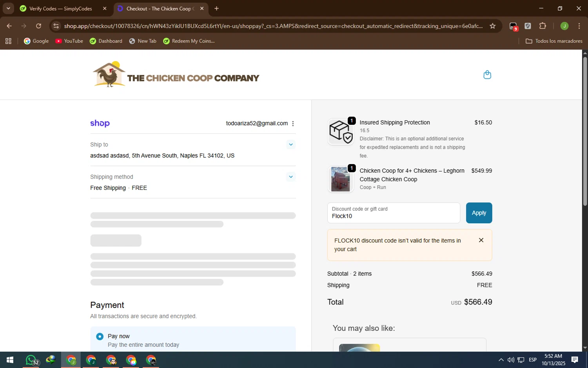Open Todos los marcadores folder
The width and height of the screenshot is (588, 368).
click(554, 41)
